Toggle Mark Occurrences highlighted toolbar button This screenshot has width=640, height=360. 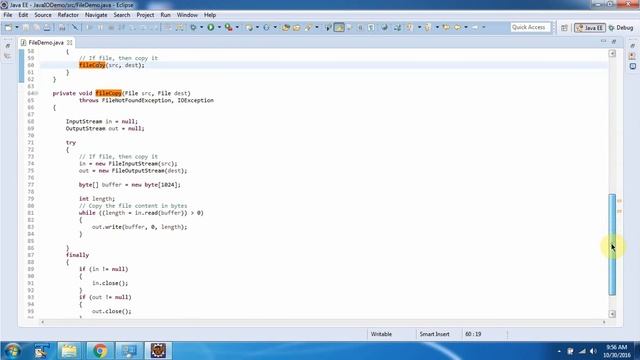(x=339, y=27)
